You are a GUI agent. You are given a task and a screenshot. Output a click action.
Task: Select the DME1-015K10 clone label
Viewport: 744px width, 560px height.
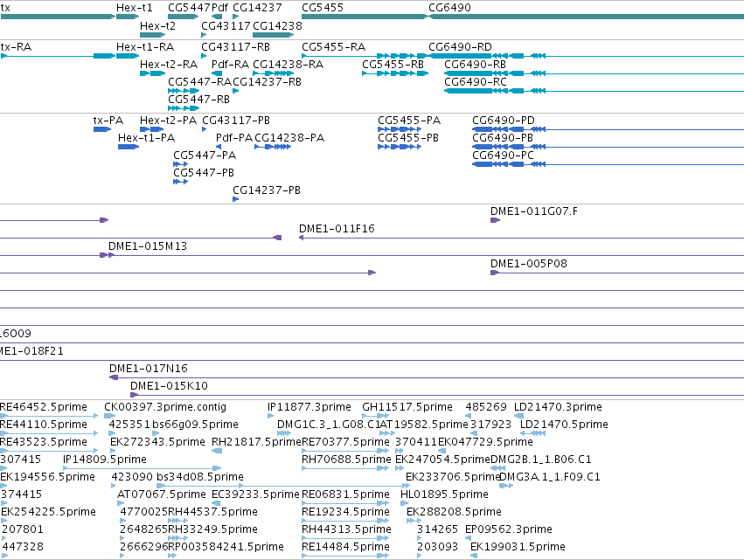169,386
